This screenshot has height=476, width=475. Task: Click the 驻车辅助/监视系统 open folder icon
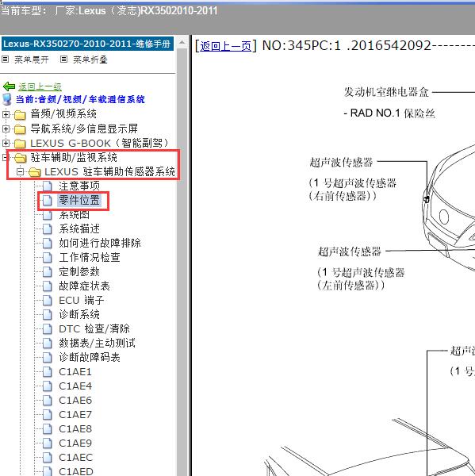21,158
